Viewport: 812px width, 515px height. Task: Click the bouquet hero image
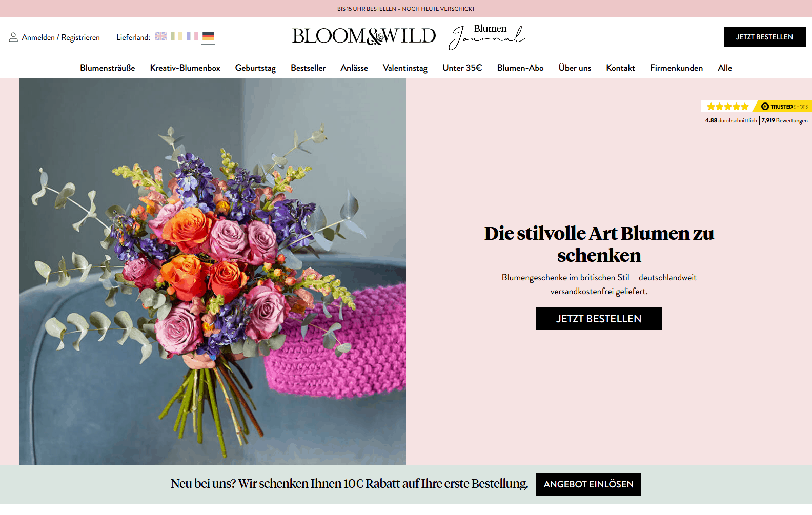pyautogui.click(x=213, y=272)
